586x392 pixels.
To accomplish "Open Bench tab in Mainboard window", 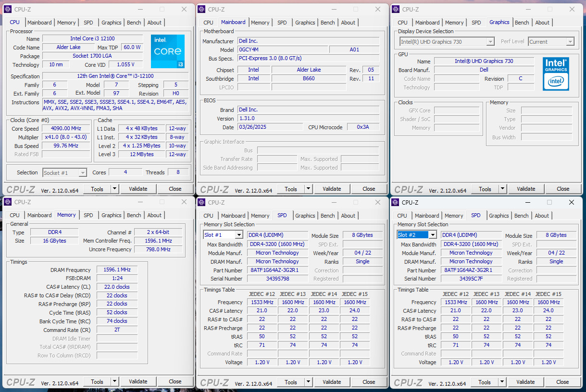I will [x=328, y=23].
